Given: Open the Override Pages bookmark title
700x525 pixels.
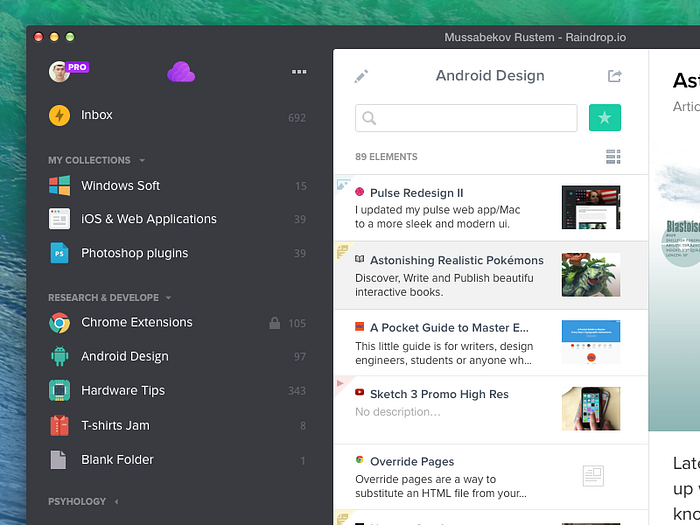Looking at the screenshot, I should coord(412,462).
